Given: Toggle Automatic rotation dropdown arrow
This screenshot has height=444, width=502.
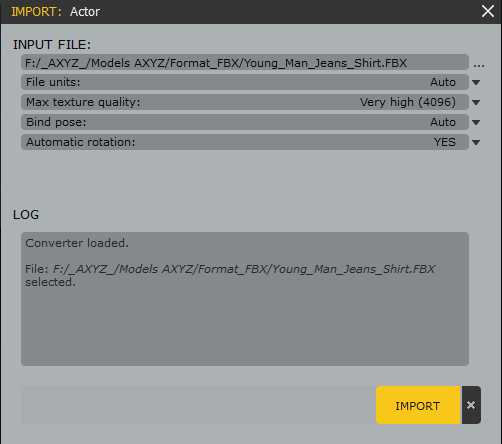Looking at the screenshot, I should click(x=476, y=142).
